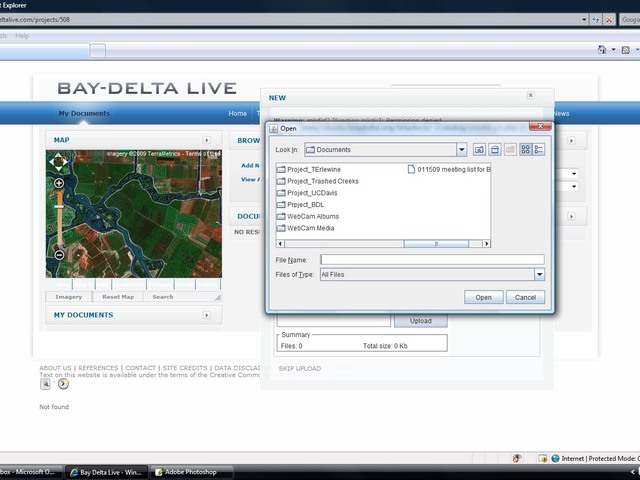The width and height of the screenshot is (640, 480).
Task: Switch Open dialog to List view
Action: click(x=526, y=150)
